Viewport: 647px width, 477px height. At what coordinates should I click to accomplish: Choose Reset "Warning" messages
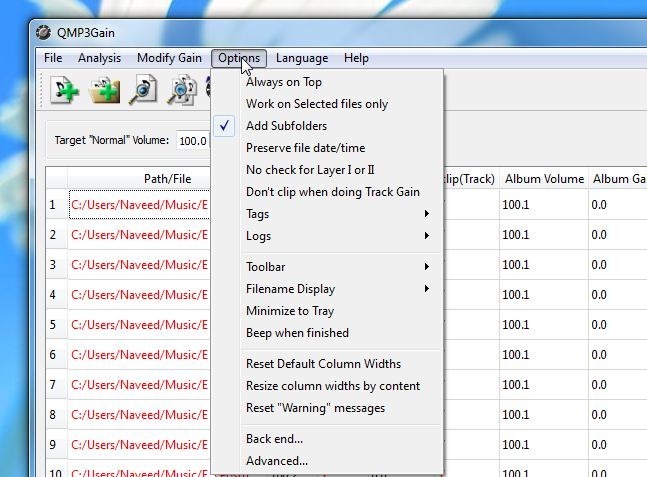pyautogui.click(x=327, y=408)
